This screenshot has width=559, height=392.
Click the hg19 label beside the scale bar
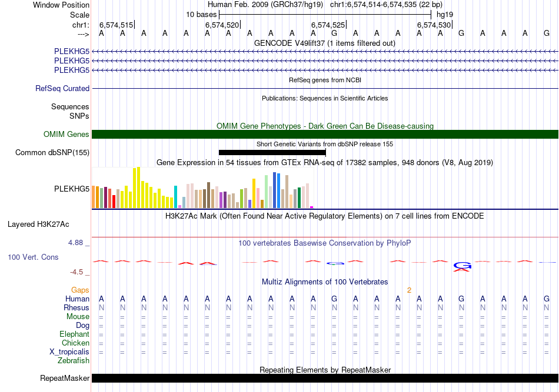pyautogui.click(x=445, y=15)
